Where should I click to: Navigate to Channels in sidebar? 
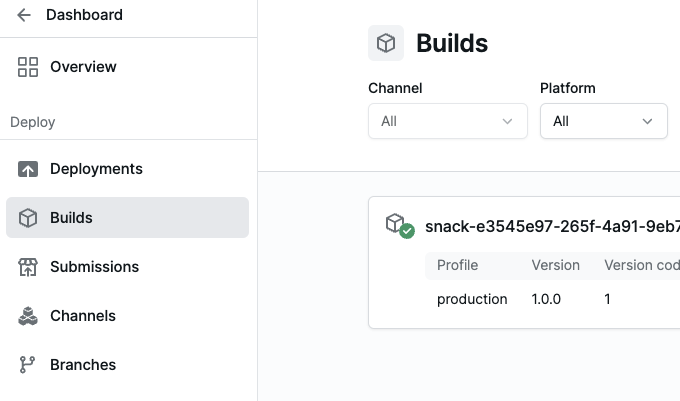pyautogui.click(x=83, y=316)
